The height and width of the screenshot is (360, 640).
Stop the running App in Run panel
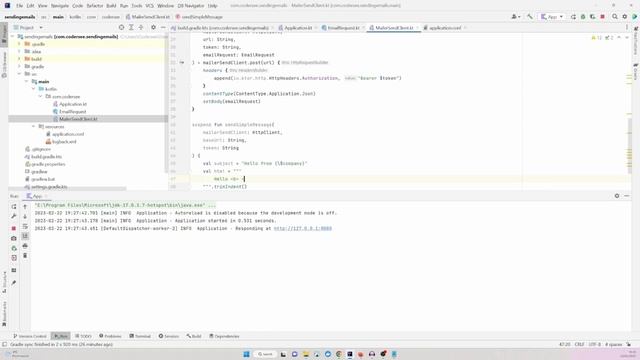coord(13,228)
